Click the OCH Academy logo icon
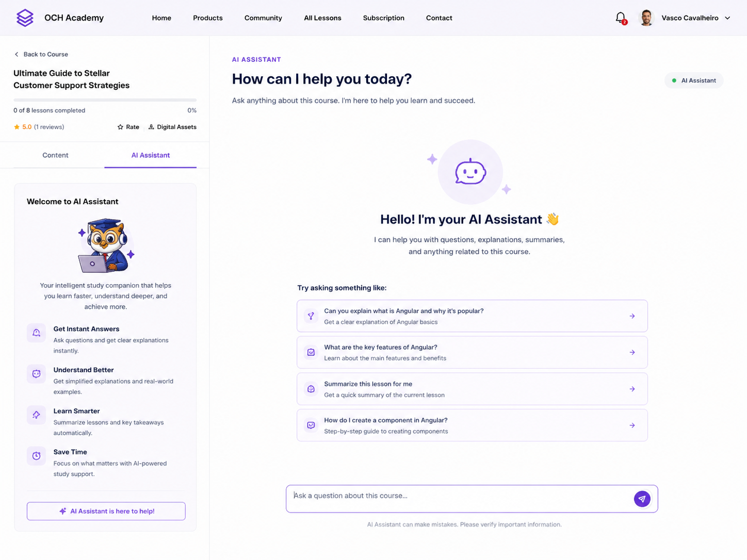This screenshot has width=747, height=560. 25,18
